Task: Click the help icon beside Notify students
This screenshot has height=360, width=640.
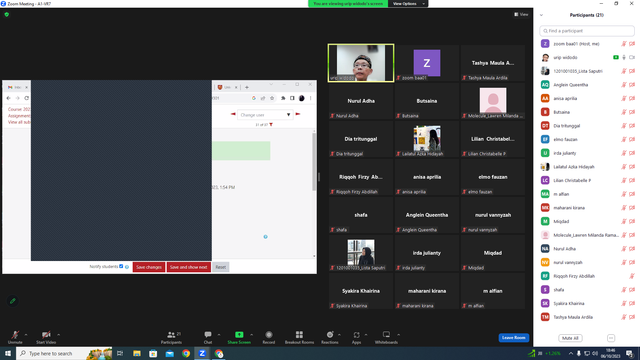Action: coord(127,267)
